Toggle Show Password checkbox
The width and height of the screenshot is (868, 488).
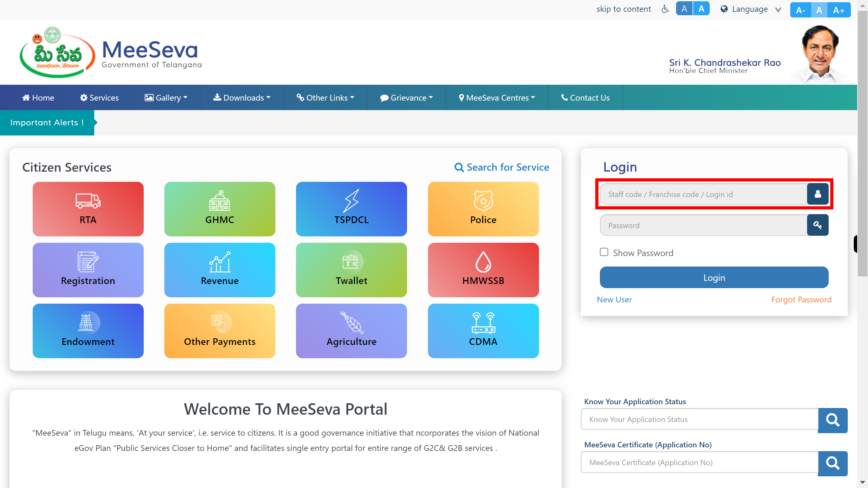click(604, 252)
